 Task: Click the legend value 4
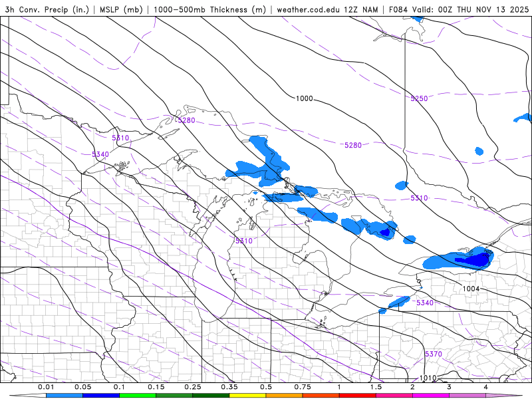485,387
